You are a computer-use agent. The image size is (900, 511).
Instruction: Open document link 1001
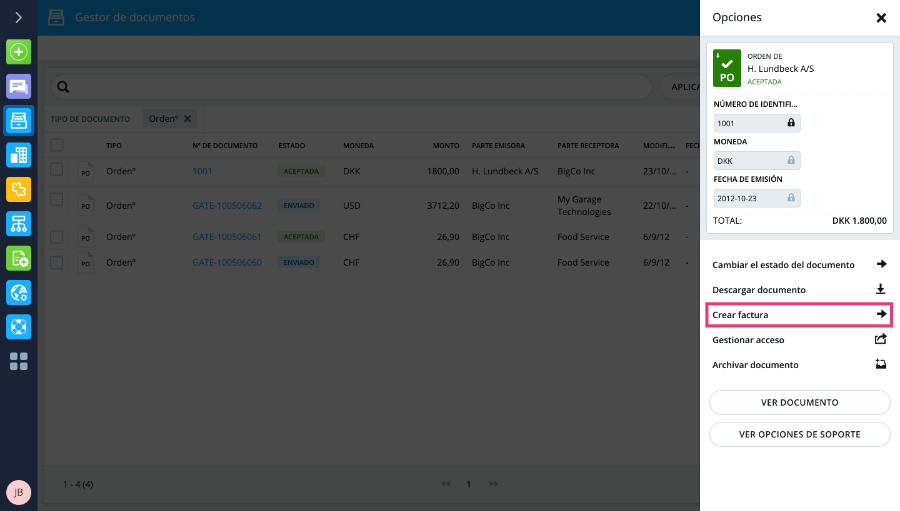[x=202, y=171]
